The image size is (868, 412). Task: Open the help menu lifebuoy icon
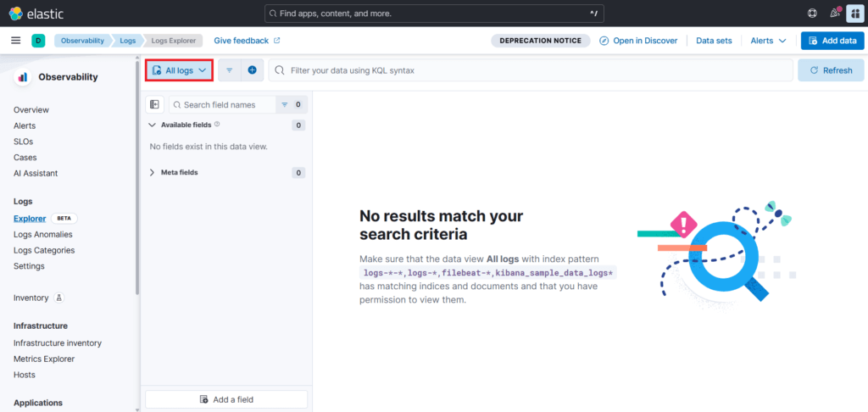[812, 14]
